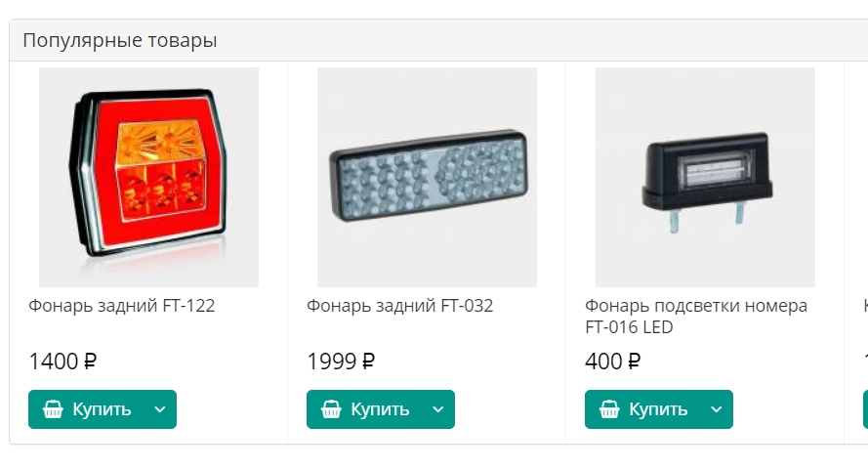Image resolution: width=868 pixels, height=469 pixels.
Task: Click the Популярные товары section header
Action: (119, 40)
